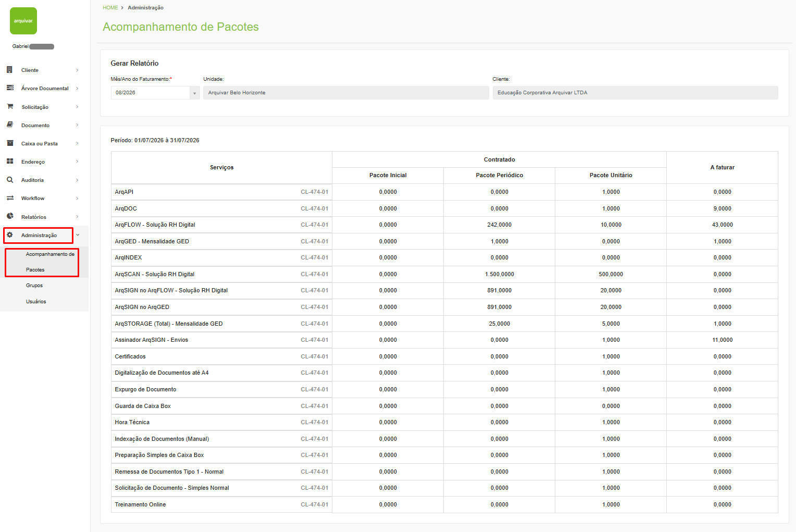Go to HOME breadcrumb link
Viewport: 796px width, 532px height.
tap(110, 8)
